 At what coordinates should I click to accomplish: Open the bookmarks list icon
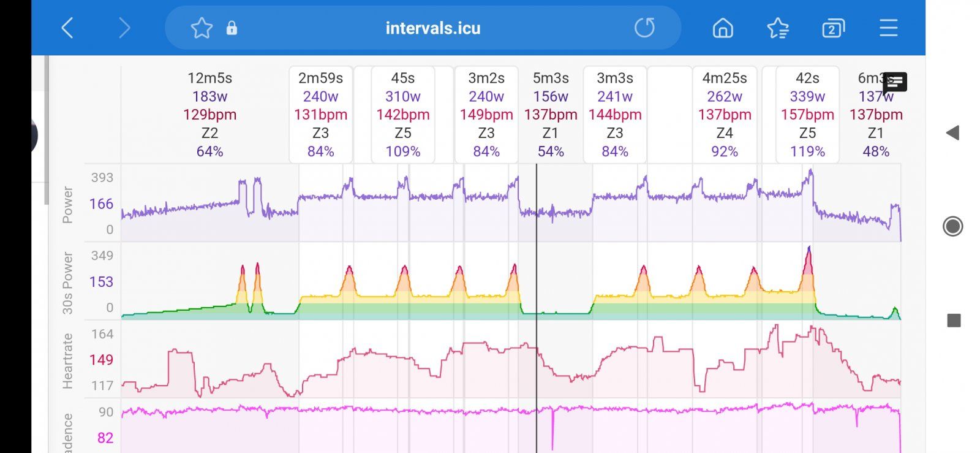778,28
